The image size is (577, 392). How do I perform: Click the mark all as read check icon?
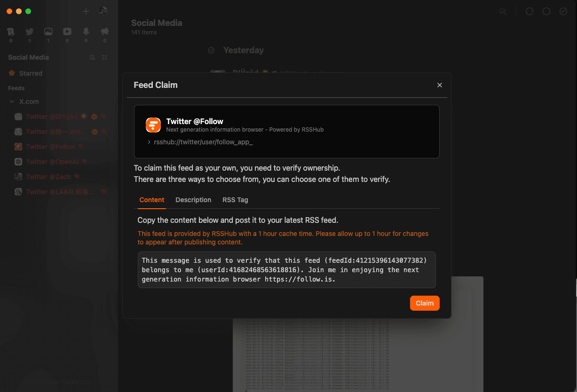tap(563, 11)
